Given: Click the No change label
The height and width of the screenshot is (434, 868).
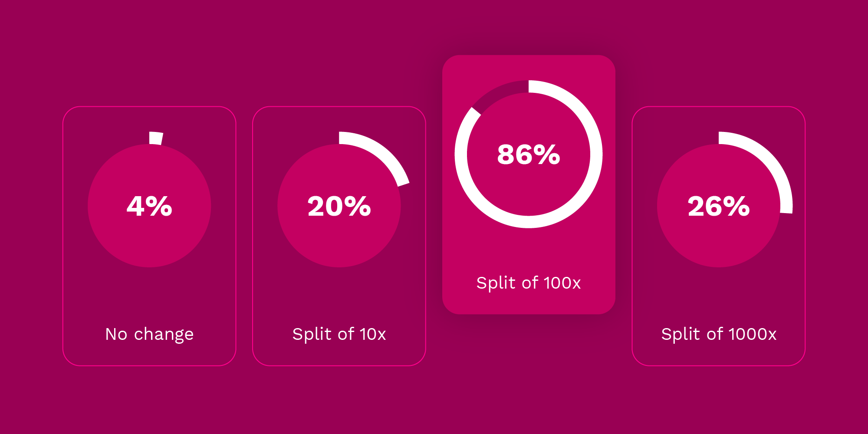Looking at the screenshot, I should (149, 335).
